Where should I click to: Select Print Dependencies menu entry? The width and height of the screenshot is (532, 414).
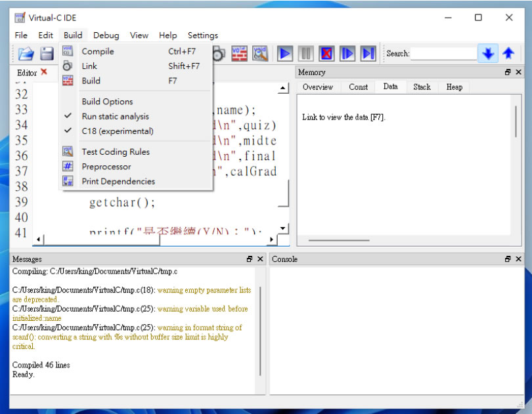click(137, 181)
